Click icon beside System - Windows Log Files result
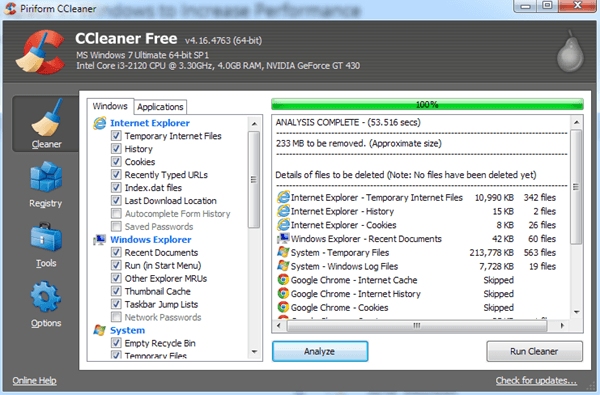 (283, 266)
